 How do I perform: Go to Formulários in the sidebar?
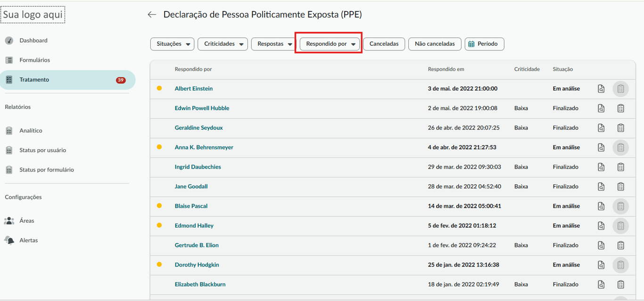coord(34,60)
